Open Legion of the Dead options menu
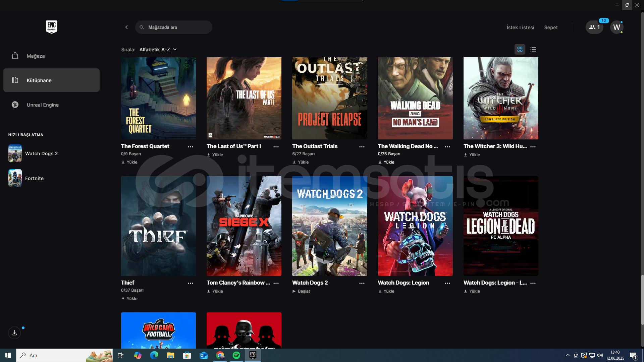 coord(533,283)
